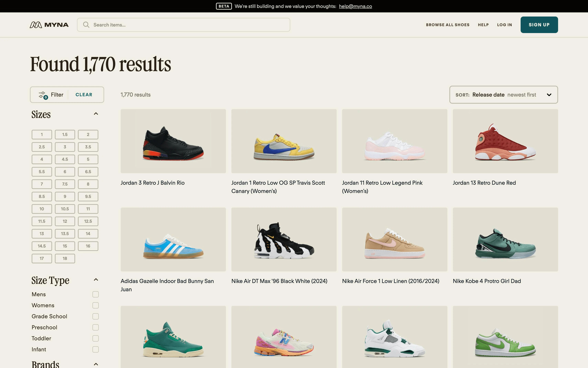Tick the Preschool checkbox
This screenshot has width=588, height=368.
96,327
